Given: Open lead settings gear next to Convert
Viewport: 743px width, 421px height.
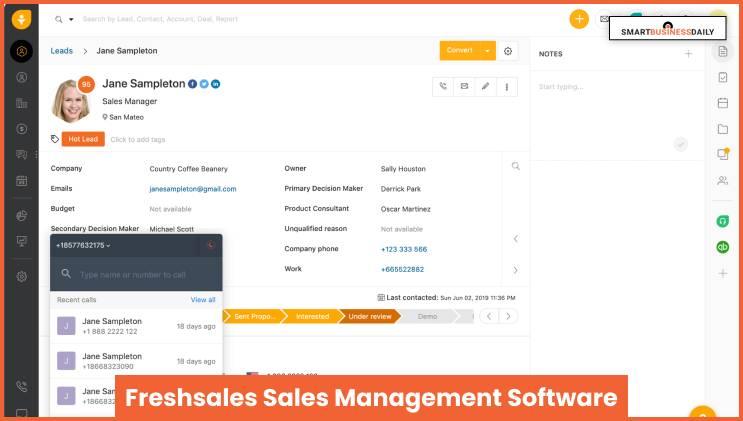Looking at the screenshot, I should click(x=508, y=51).
